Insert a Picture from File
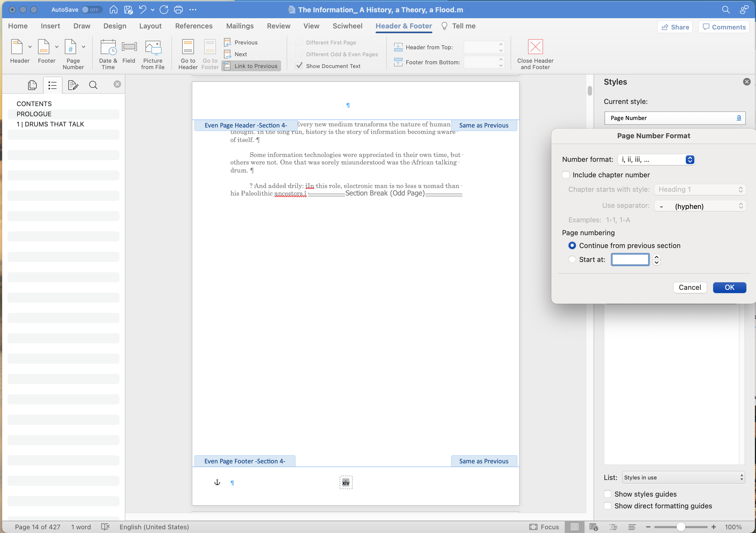756x533 pixels. click(153, 48)
